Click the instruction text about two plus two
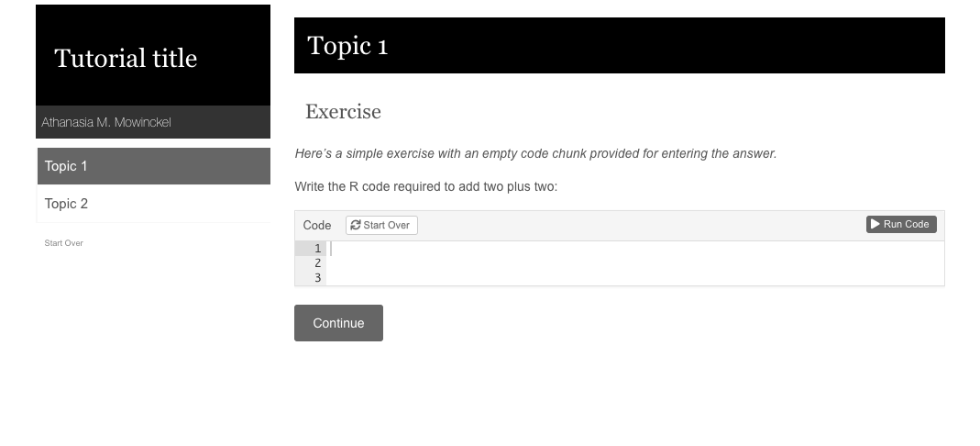The image size is (980, 446). tap(425, 186)
